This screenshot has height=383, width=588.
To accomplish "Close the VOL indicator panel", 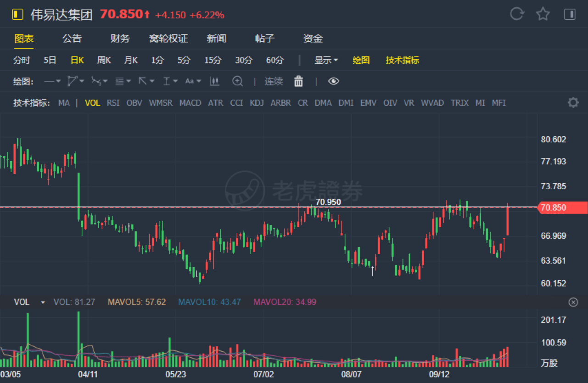I will [x=573, y=302].
